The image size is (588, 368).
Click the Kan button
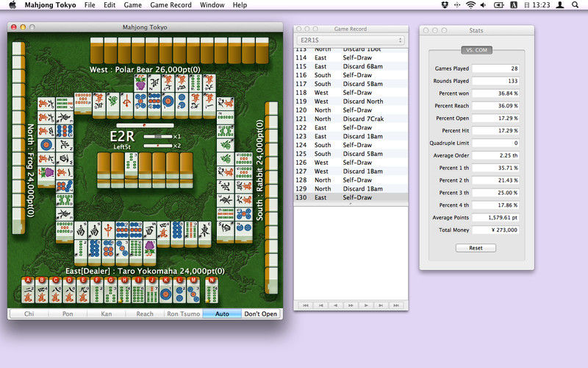tap(106, 314)
